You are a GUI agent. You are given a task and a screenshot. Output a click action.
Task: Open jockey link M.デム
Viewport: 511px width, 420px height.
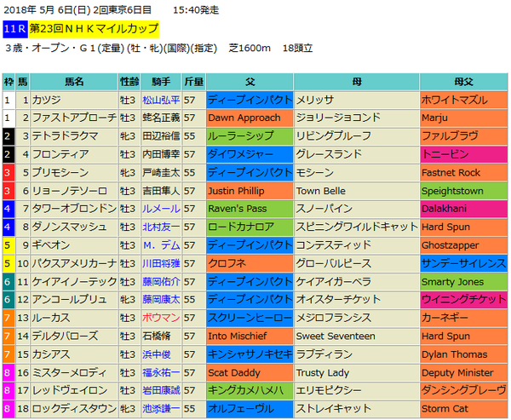pyautogui.click(x=161, y=245)
